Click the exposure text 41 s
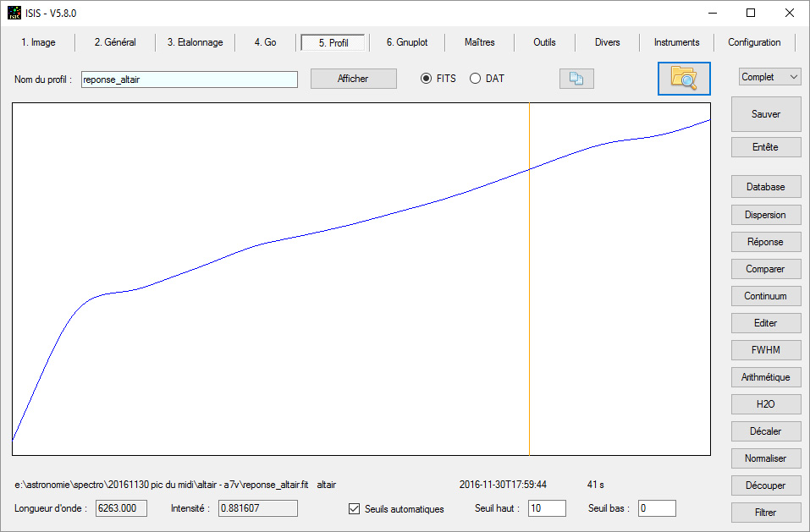This screenshot has width=810, height=532. point(596,485)
